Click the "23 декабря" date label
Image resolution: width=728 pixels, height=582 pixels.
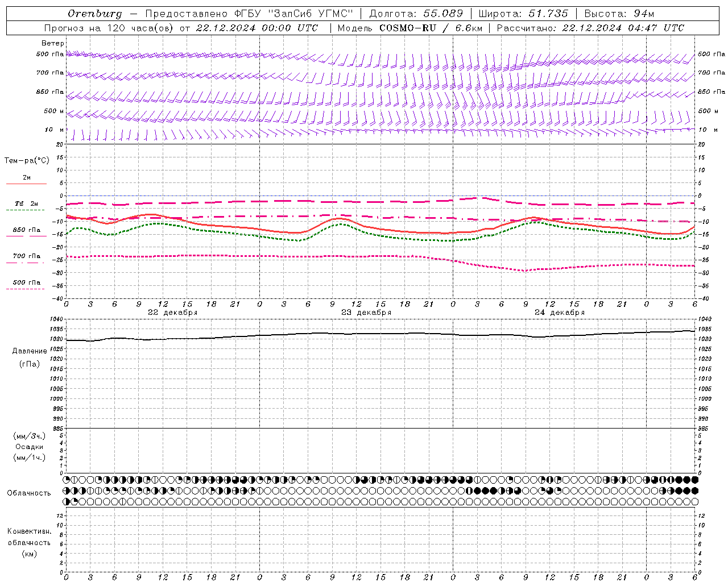tap(366, 313)
